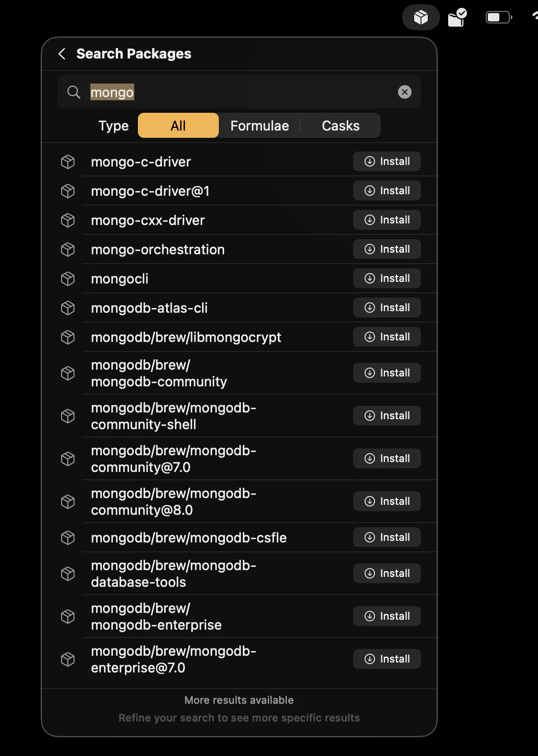538x756 pixels.
Task: Click the package icon beside mongodb/brew/libmongocrypt
Action: click(68, 337)
